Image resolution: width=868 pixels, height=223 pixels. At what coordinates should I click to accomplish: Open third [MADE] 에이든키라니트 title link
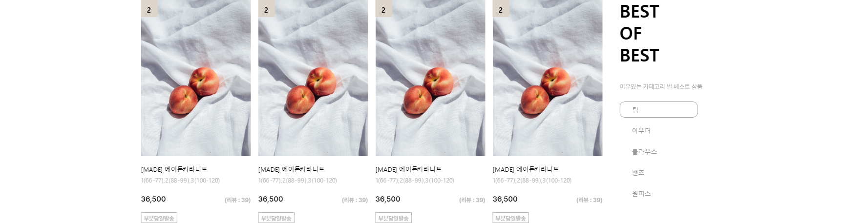click(x=409, y=169)
